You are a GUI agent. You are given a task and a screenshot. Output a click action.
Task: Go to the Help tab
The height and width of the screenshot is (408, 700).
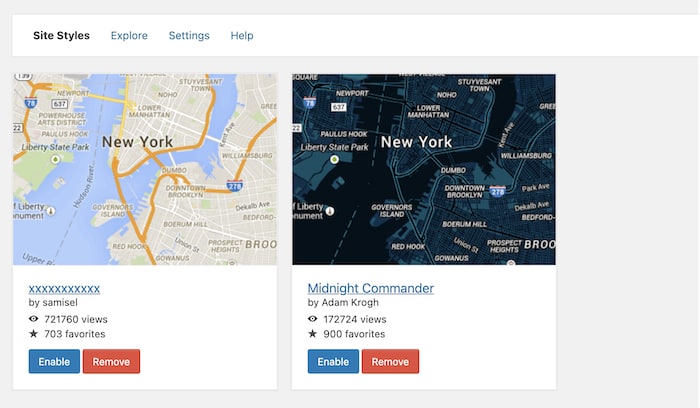(x=242, y=36)
